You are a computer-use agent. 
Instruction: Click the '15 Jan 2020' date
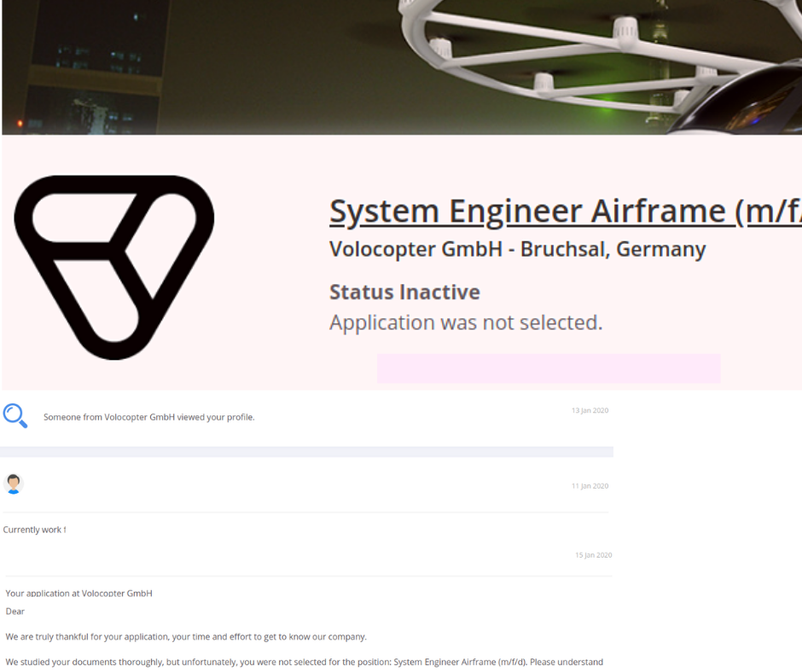[593, 555]
